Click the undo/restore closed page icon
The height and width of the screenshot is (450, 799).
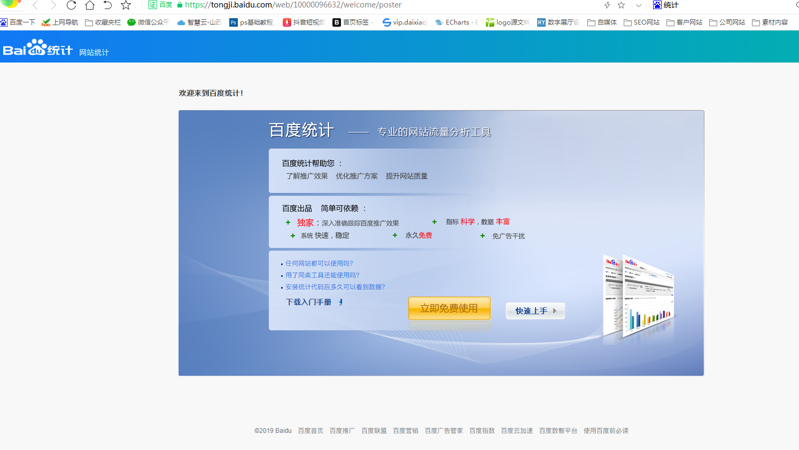click(x=108, y=5)
